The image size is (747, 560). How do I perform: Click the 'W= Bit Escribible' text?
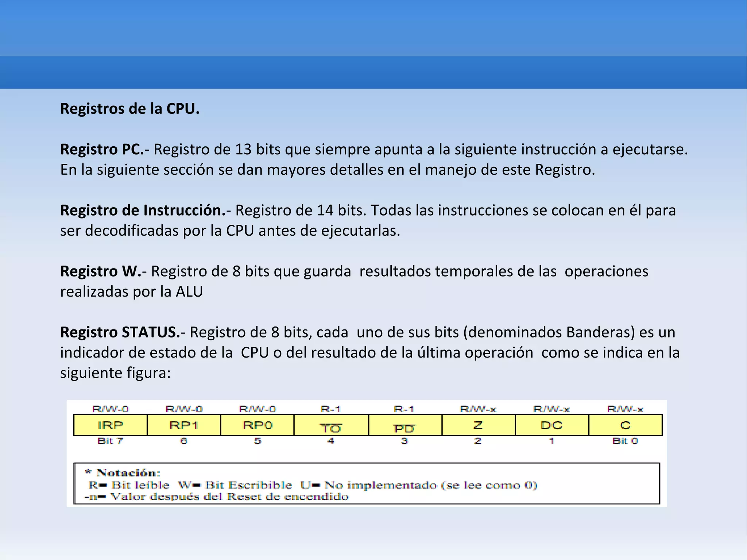235,485
